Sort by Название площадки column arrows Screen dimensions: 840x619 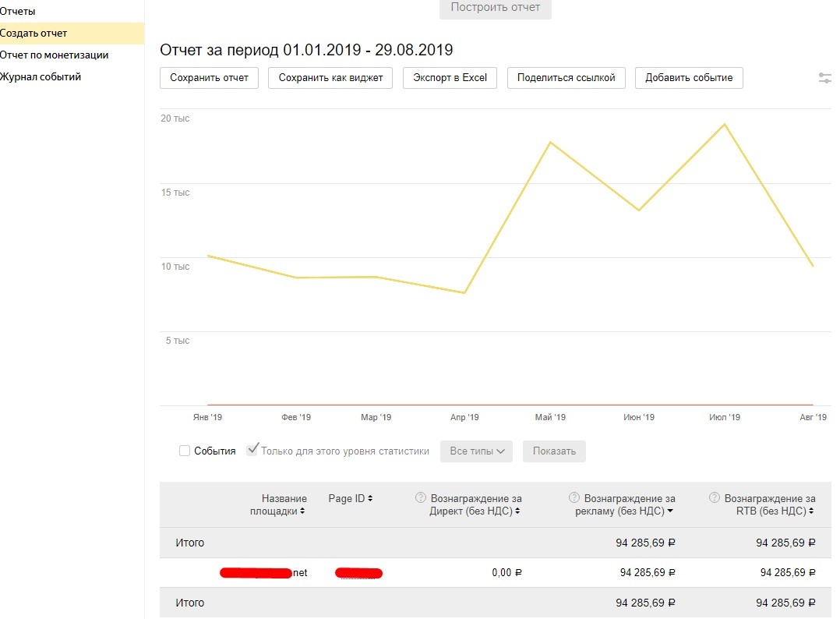[302, 511]
